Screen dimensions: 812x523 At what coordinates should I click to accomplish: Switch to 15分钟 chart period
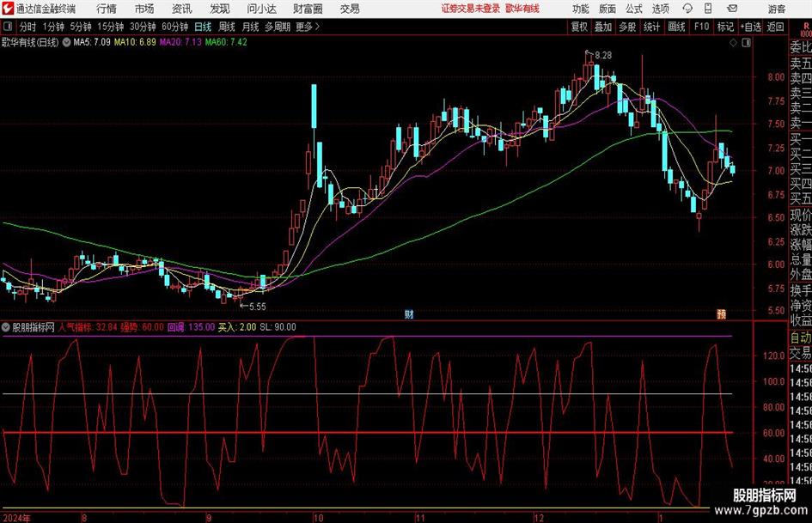[110, 27]
